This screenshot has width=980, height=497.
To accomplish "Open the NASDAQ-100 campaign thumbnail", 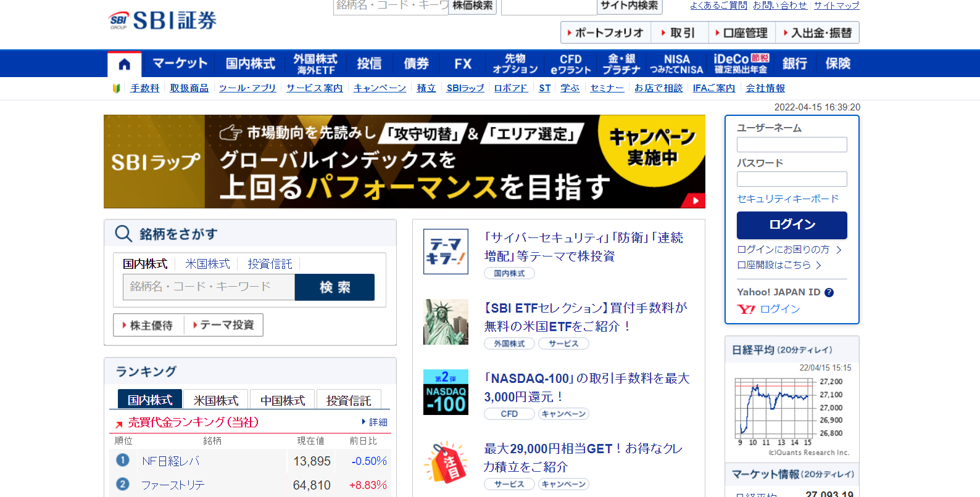I will coord(446,392).
